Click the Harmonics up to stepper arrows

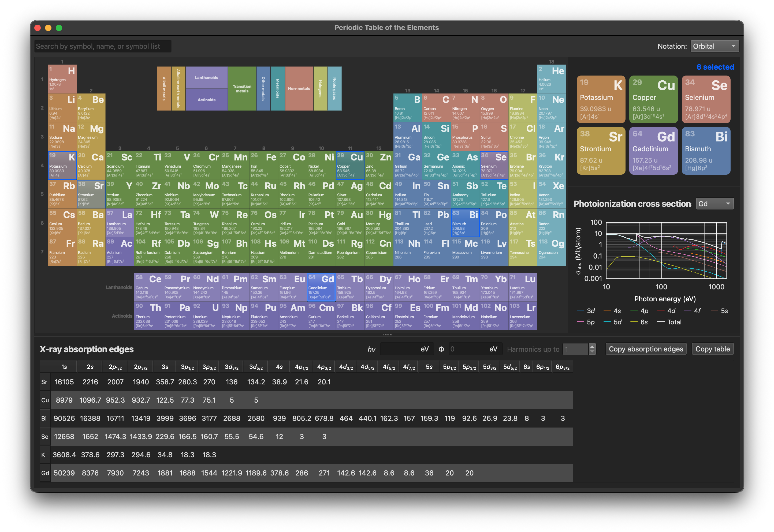coord(592,349)
